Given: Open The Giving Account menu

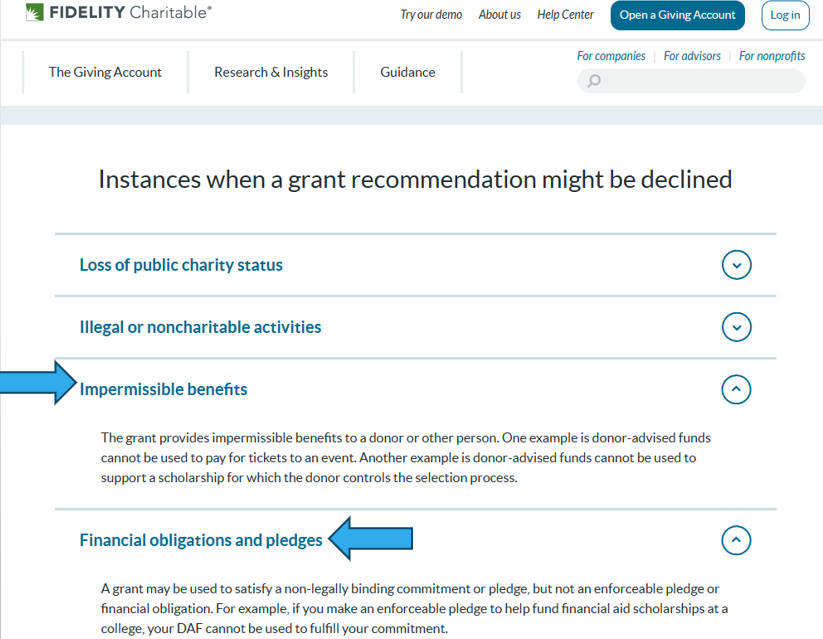Looking at the screenshot, I should point(105,72).
